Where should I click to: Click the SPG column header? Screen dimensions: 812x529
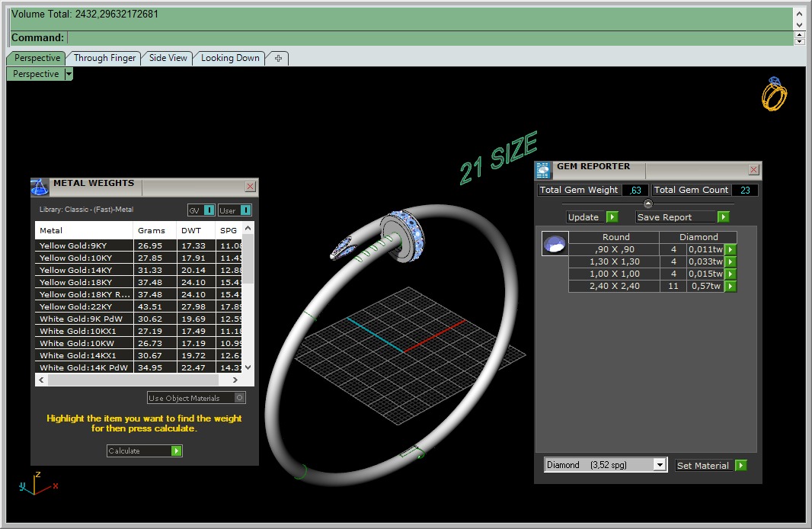229,230
